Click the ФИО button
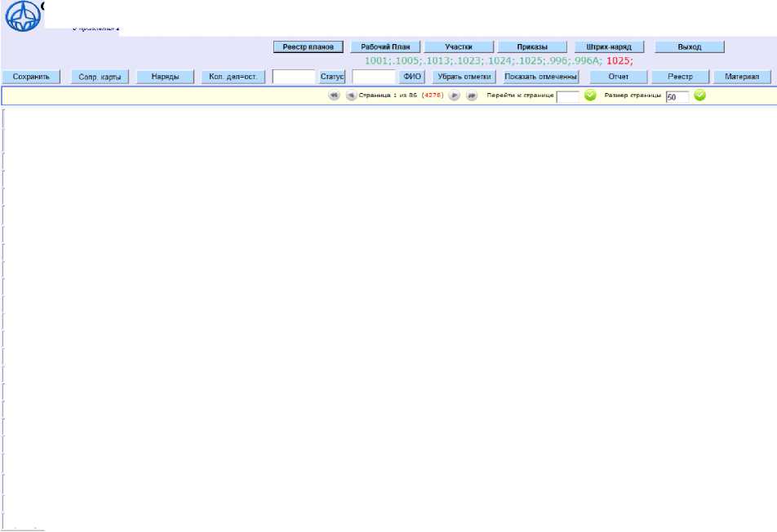 [412, 77]
